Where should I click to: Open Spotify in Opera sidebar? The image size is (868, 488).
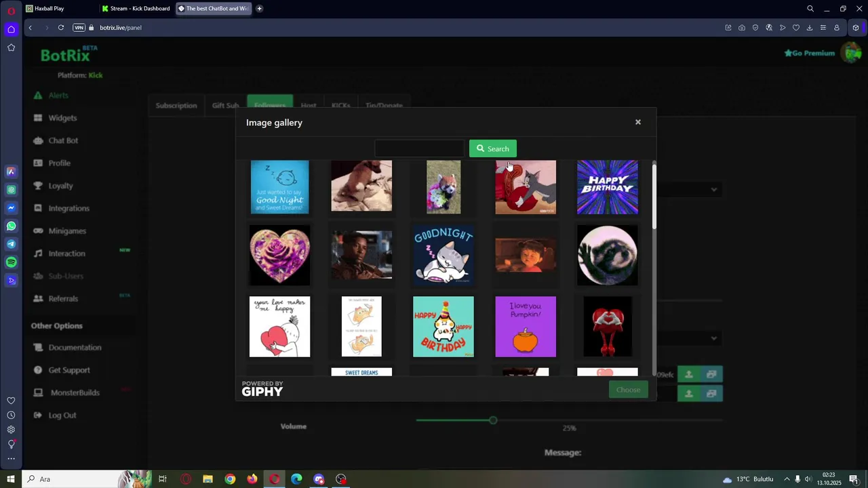(11, 262)
